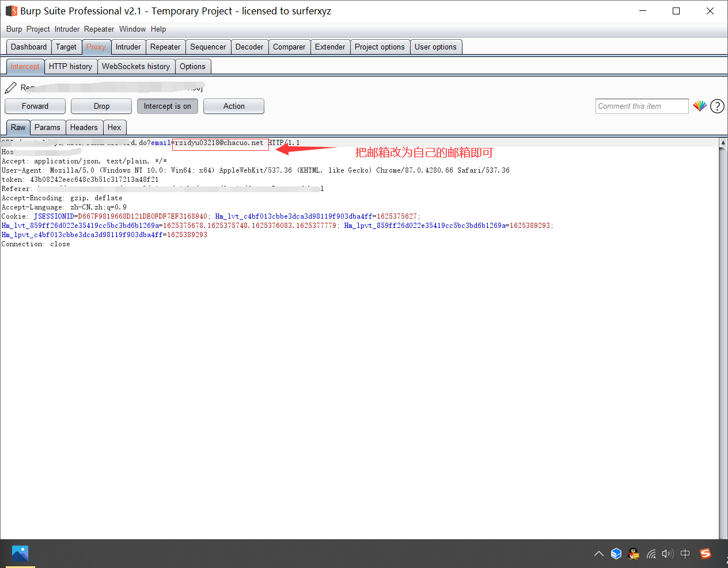Click the request editor scrollbar up arrow

point(723,142)
